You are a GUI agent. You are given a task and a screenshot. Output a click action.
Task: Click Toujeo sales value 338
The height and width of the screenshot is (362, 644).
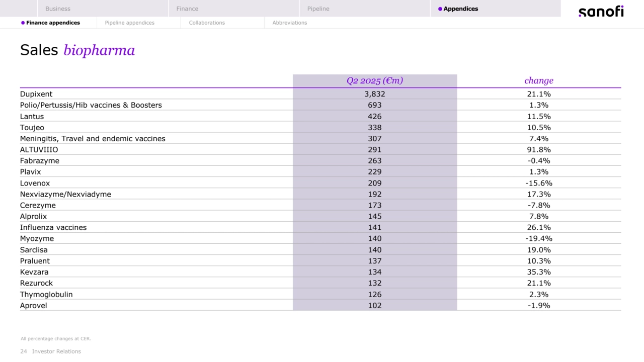click(375, 127)
